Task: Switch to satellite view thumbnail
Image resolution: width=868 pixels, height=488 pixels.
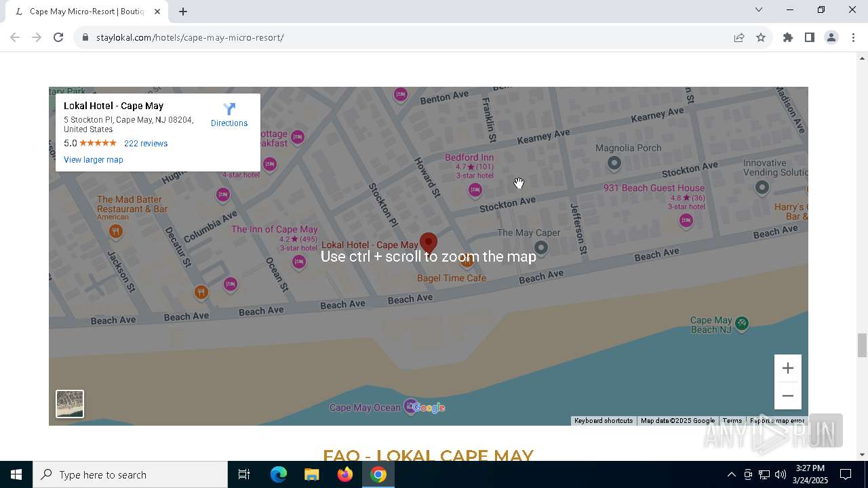Action: [x=70, y=404]
